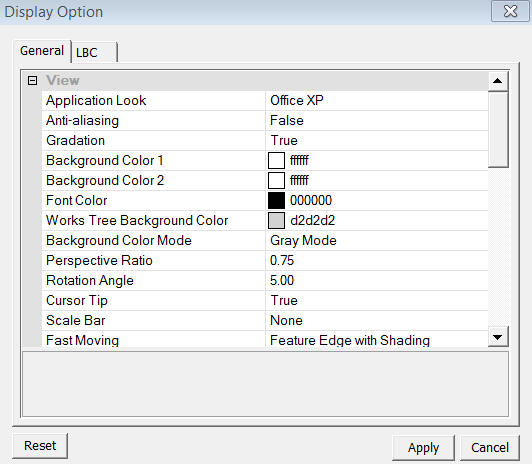Toggle the Cursor Tip True value
The height and width of the screenshot is (464, 532).
[x=377, y=301]
